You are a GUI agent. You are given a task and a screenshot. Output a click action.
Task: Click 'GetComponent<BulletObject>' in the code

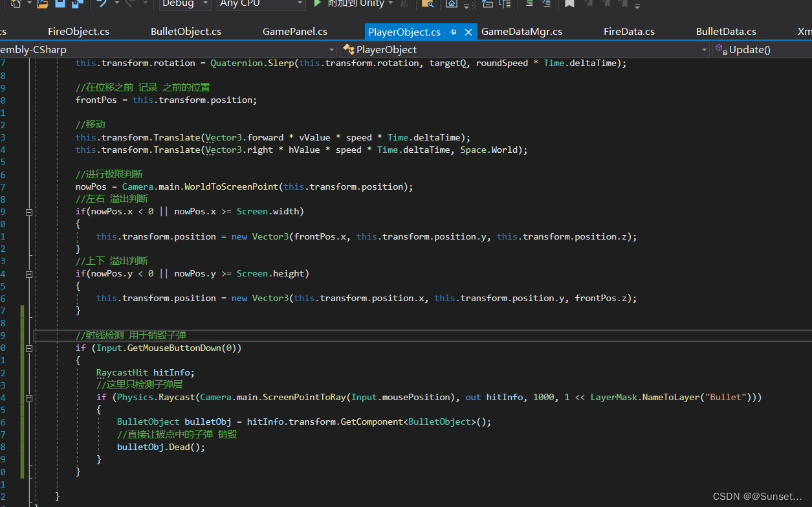(409, 422)
